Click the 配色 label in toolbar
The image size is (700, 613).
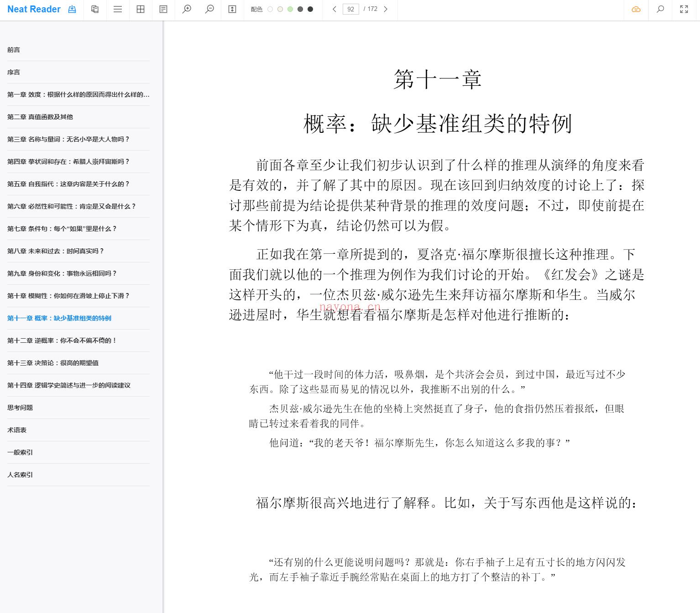[256, 9]
